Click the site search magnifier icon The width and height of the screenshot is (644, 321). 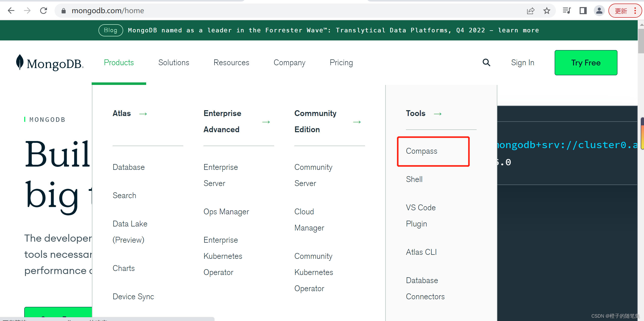pos(486,62)
